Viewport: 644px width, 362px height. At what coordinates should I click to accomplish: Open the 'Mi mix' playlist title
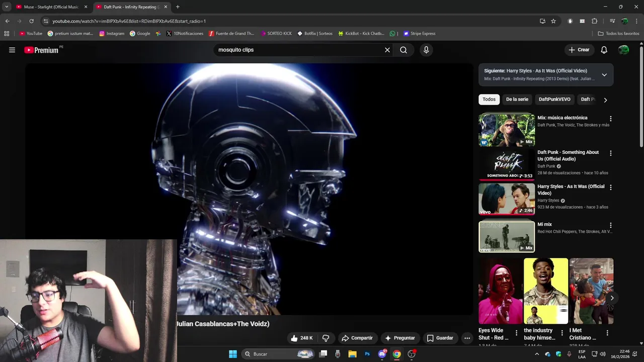click(544, 224)
